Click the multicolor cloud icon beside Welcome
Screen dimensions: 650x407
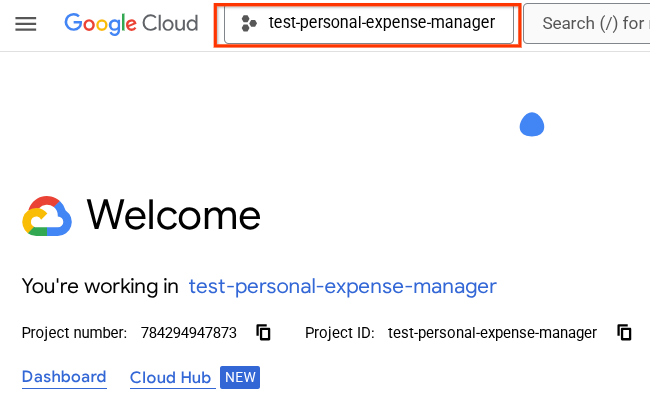(47, 216)
